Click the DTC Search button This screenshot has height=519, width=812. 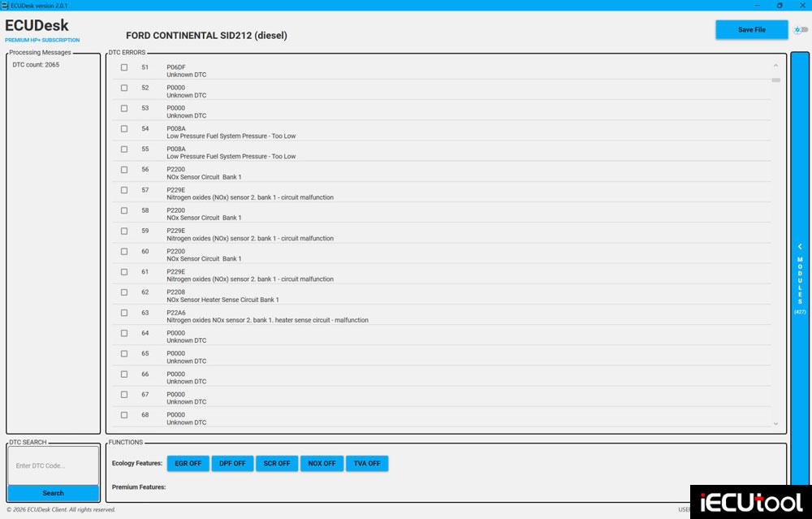[54, 493]
